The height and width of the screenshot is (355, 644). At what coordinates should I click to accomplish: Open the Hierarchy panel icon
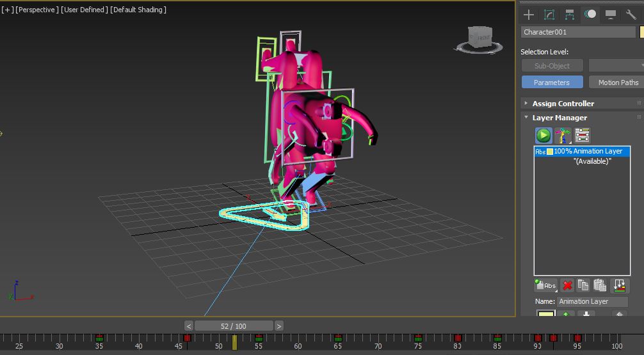coord(570,14)
